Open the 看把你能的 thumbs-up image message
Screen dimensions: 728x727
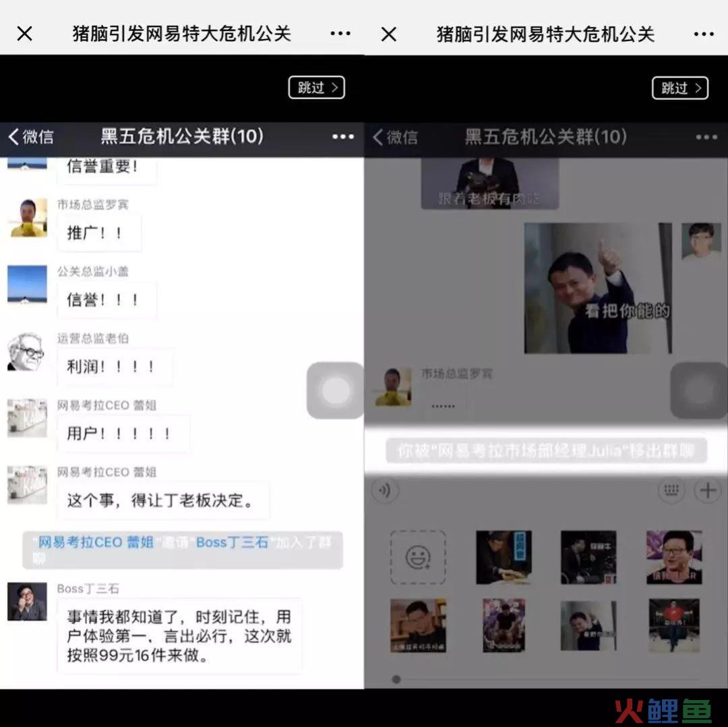click(598, 288)
